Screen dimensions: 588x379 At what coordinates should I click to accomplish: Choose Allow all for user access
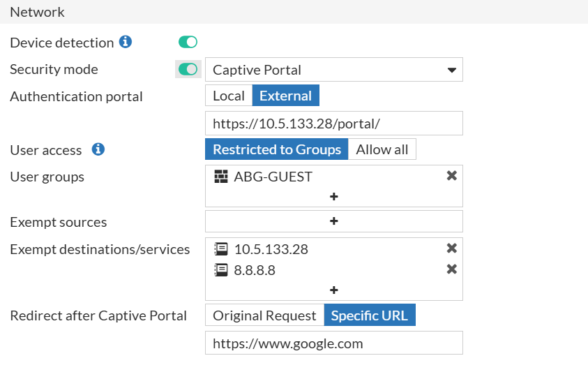382,149
